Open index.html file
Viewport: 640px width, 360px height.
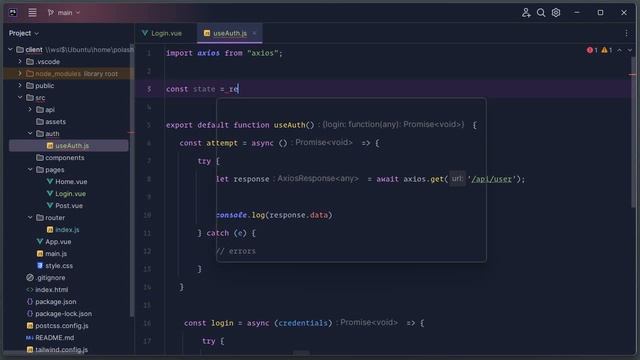click(47, 290)
